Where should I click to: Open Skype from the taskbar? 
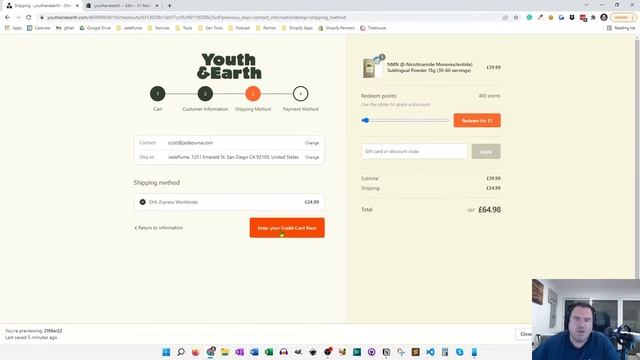click(460, 352)
